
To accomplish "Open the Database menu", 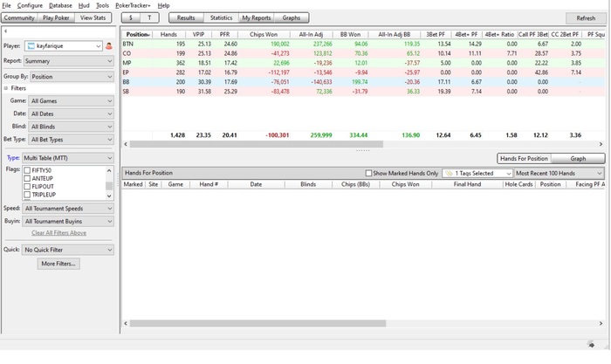I will (x=60, y=5).
